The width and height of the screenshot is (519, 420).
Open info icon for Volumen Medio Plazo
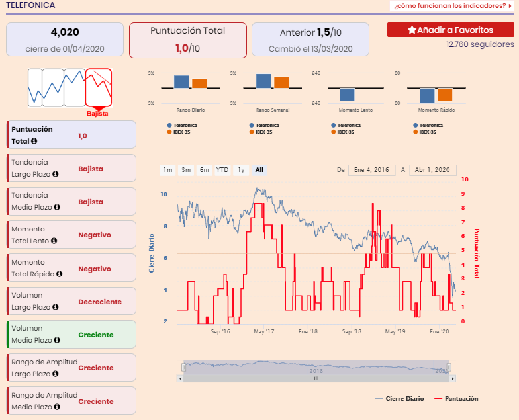[x=57, y=340]
